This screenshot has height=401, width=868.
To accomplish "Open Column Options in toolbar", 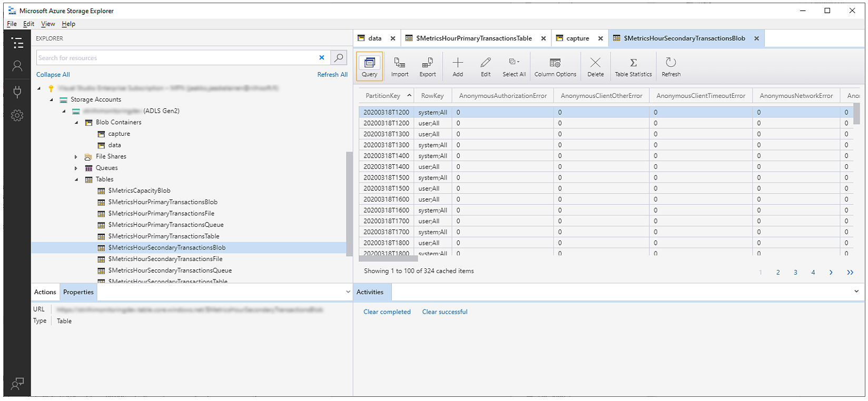I will pos(555,67).
